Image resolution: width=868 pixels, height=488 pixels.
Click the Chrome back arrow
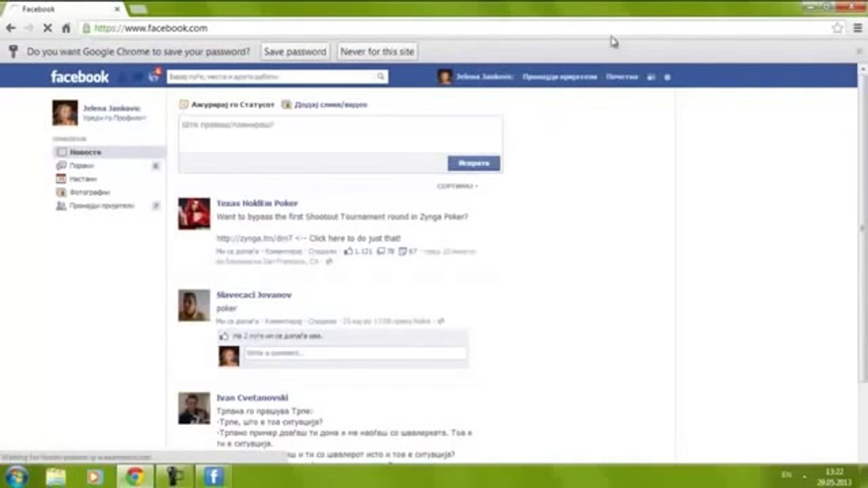(11, 28)
